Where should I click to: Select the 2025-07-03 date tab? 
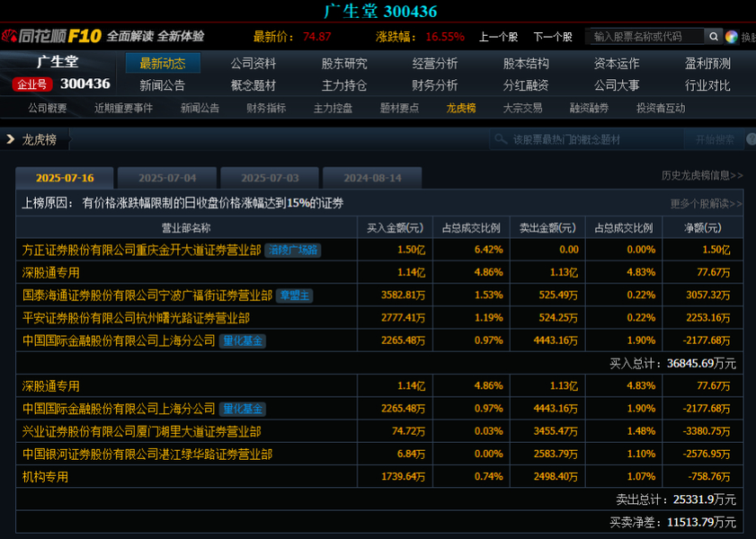(270, 178)
